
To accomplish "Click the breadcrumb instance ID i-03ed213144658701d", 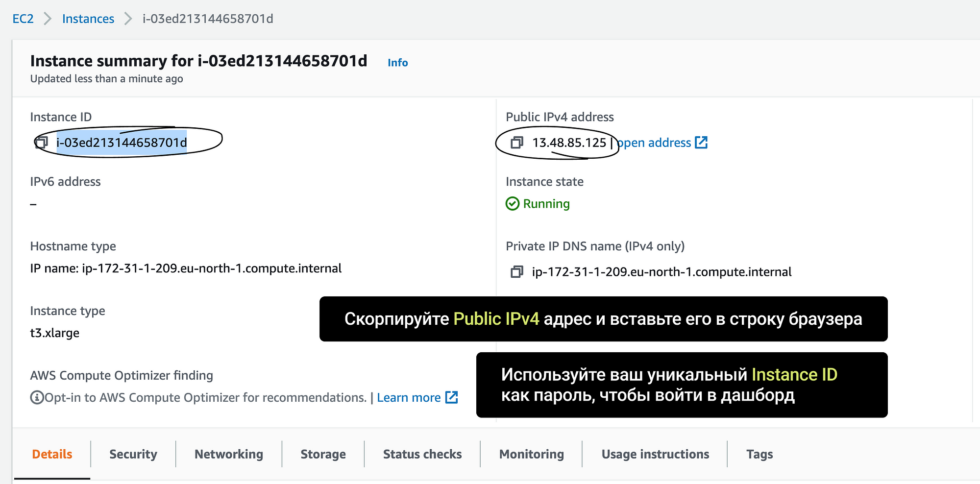I will click(x=208, y=19).
